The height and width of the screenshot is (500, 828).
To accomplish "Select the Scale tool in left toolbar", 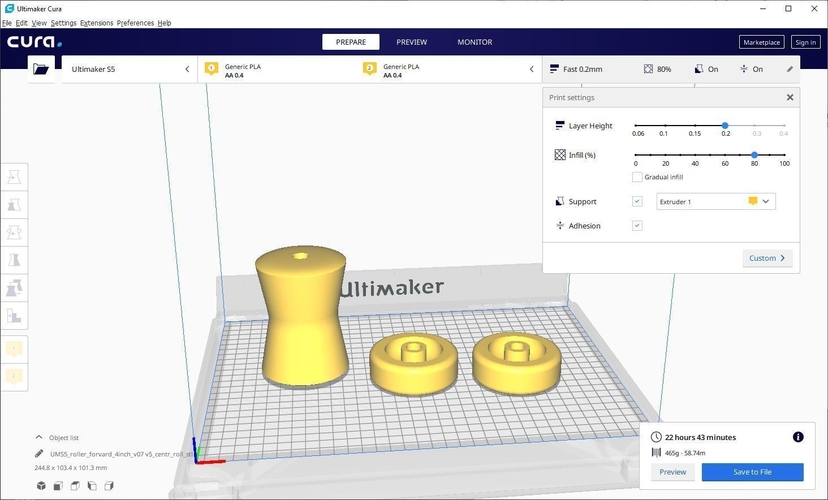I will [x=14, y=205].
